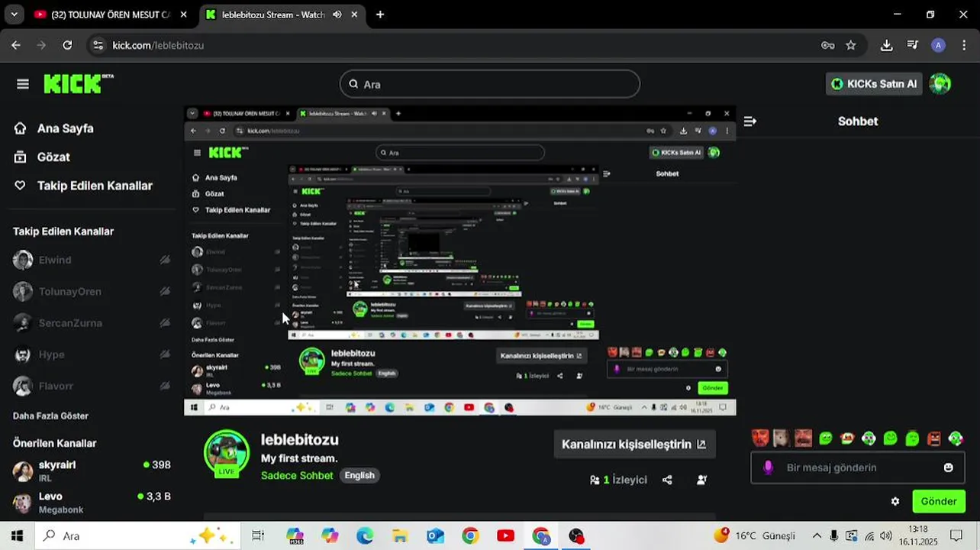Open the SercanZurna followed channel
The image size is (980, 550).
coord(70,323)
